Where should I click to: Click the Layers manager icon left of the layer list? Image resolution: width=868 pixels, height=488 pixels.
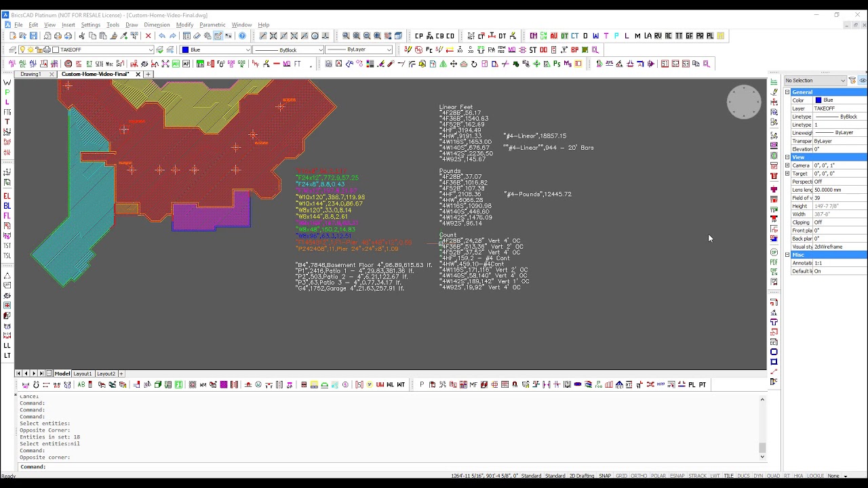tap(12, 49)
